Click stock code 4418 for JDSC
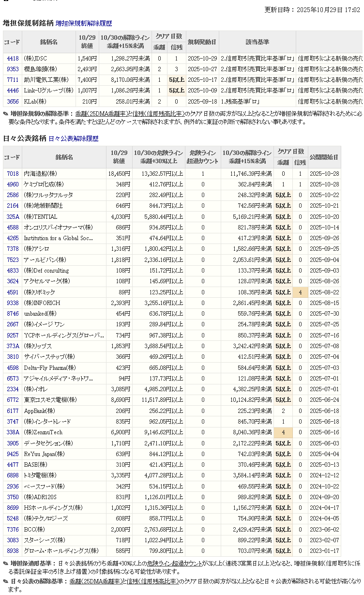The image size is (364, 595). pyautogui.click(x=13, y=59)
